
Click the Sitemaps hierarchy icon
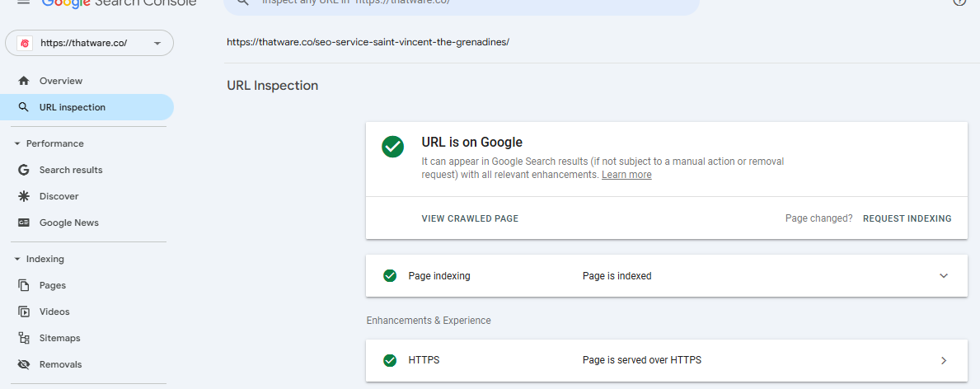click(24, 338)
